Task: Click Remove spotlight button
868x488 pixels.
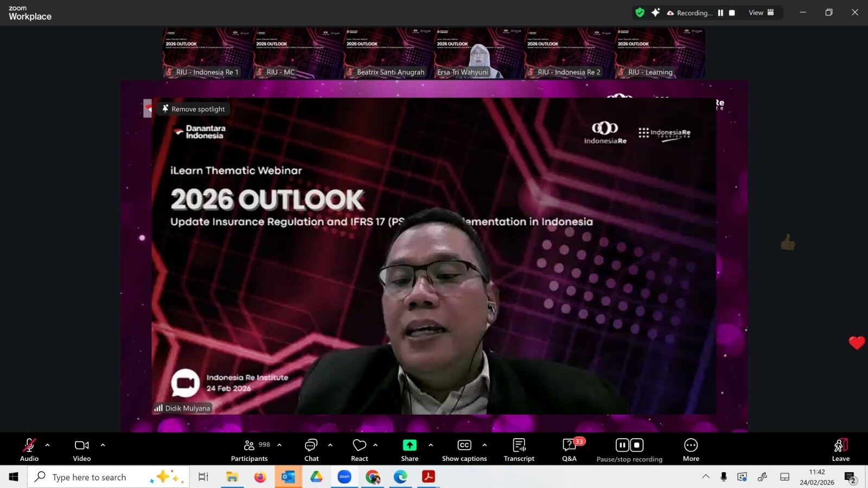Action: pos(194,109)
